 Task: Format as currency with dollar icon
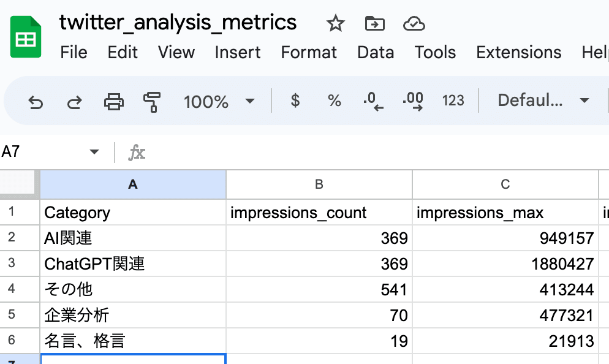coord(295,101)
